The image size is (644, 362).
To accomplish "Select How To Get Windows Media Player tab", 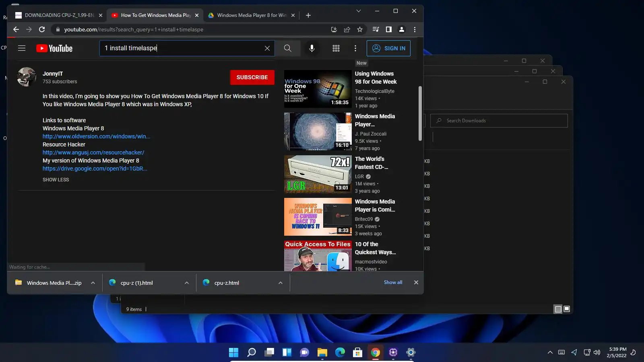I will click(x=155, y=15).
